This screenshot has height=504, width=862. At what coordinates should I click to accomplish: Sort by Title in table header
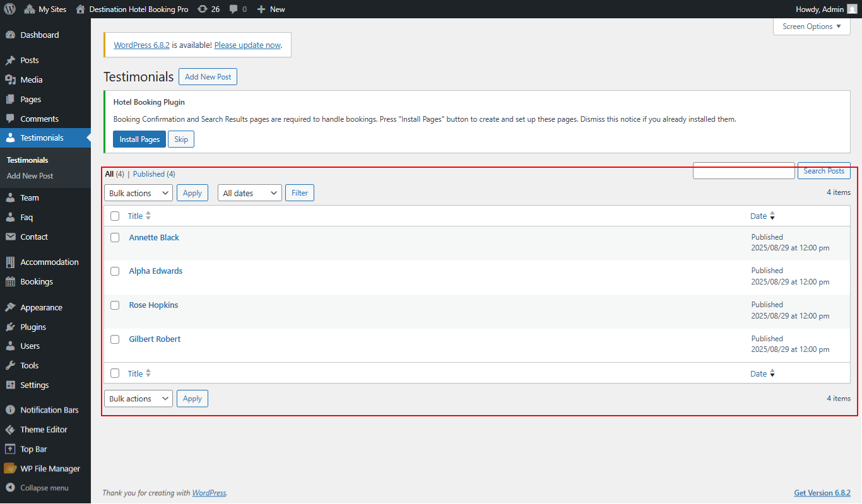139,216
